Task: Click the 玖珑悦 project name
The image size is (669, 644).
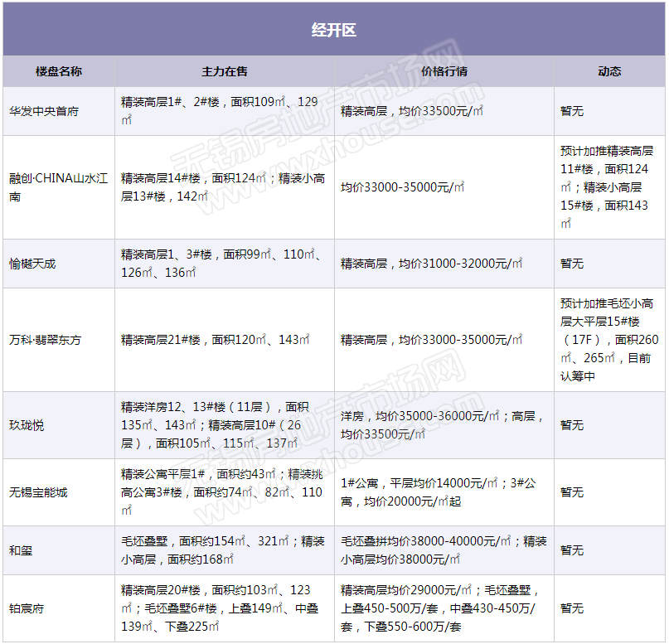Action: coord(27,425)
